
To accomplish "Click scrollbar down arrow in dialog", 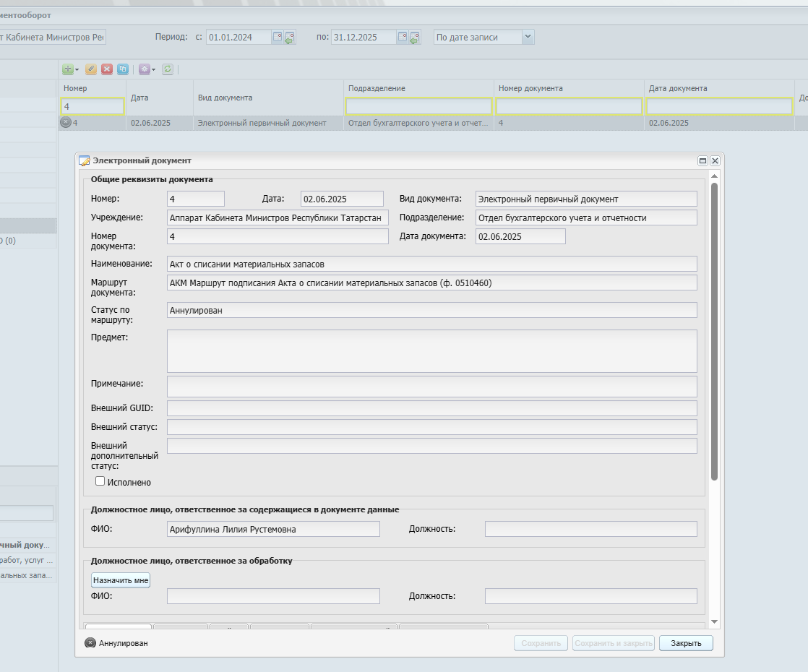I will (x=714, y=622).
